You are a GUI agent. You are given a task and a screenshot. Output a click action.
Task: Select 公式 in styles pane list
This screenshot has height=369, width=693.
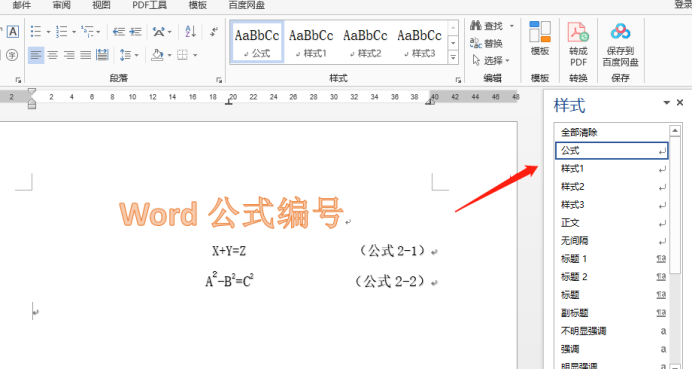coord(612,150)
